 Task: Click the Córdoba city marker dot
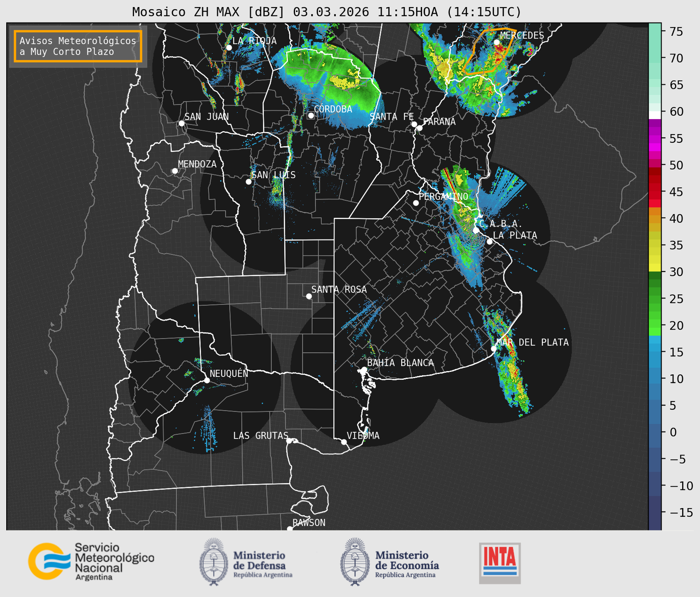point(311,115)
